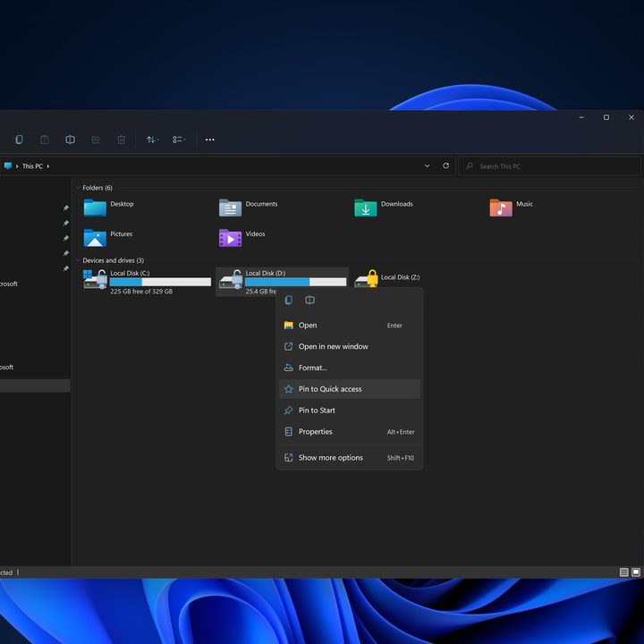Switch to large icons view in status bar
This screenshot has width=644, height=644.
[636, 572]
